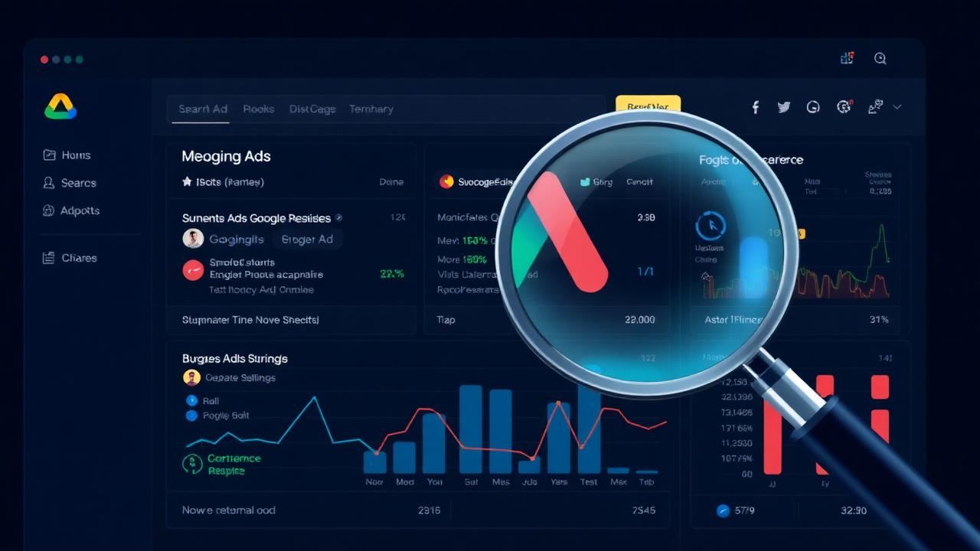Click the Stupmarer Tine Nove Shecits row
Viewport: 980px width, 551px height.
click(250, 320)
